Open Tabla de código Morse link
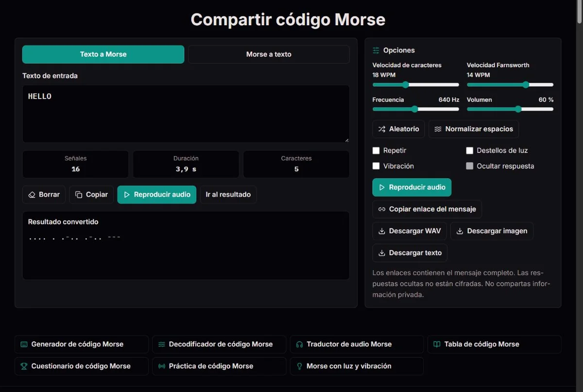The height and width of the screenshot is (392, 583). pos(494,344)
